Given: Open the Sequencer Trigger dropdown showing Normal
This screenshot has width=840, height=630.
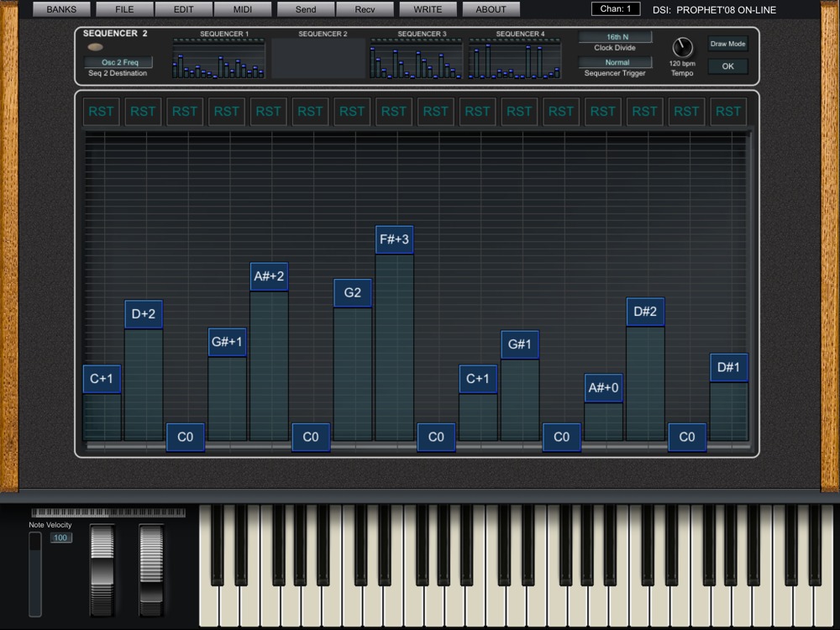Looking at the screenshot, I should tap(615, 62).
